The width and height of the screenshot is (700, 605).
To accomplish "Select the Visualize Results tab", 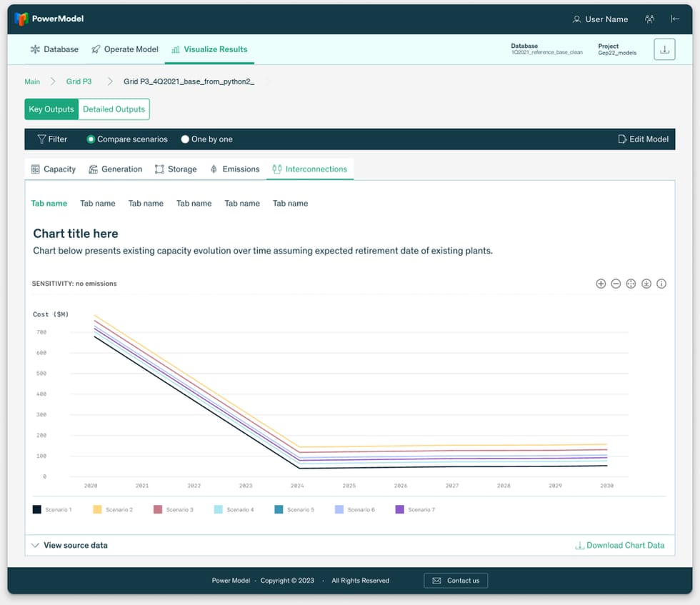I will 209,49.
